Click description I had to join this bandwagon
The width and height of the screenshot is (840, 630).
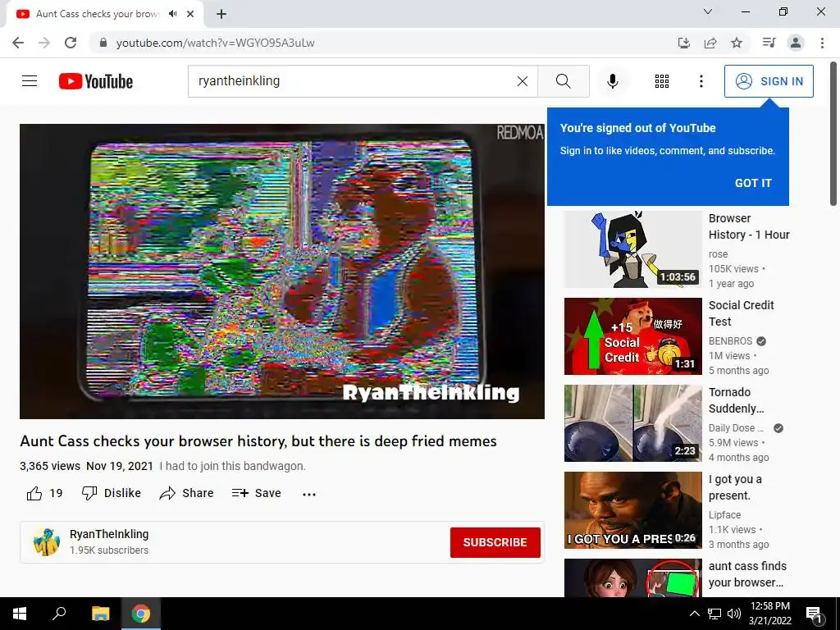(x=232, y=466)
